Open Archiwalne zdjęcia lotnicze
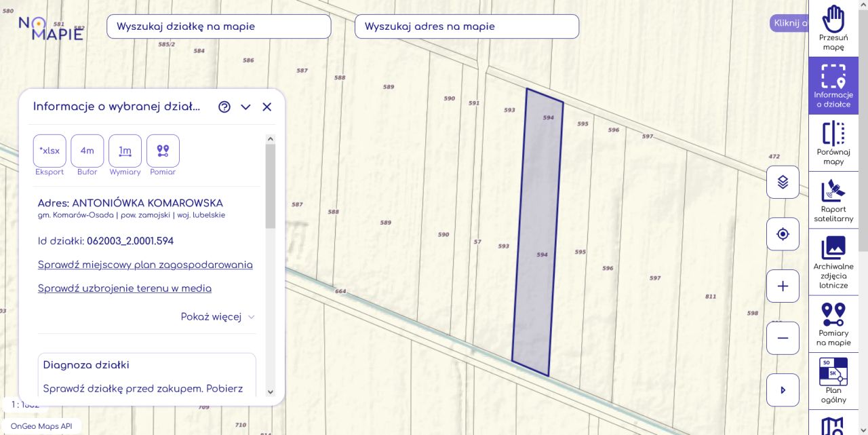This screenshot has height=435, width=868. click(833, 261)
